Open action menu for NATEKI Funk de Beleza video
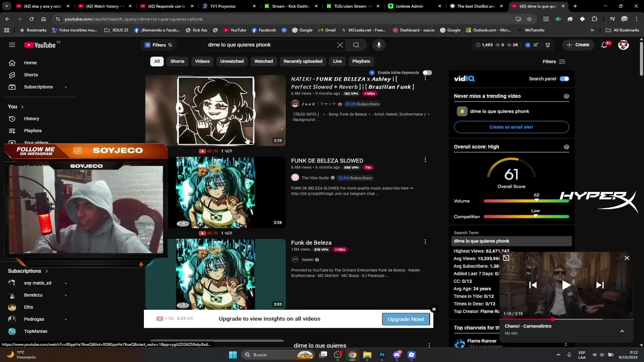The height and width of the screenshot is (362, 644). 425,78
